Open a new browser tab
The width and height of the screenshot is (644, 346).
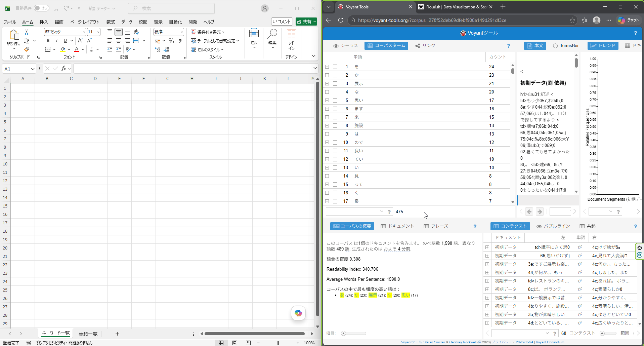(x=503, y=7)
